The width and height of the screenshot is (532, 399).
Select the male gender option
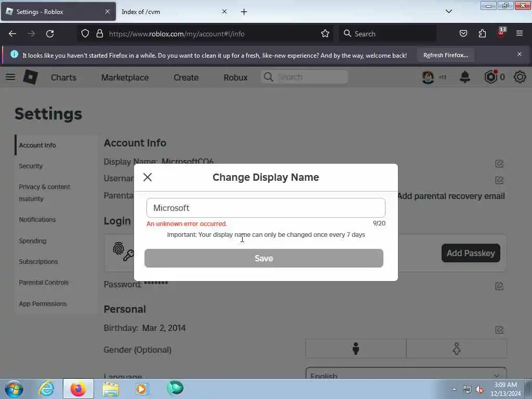[x=356, y=349]
